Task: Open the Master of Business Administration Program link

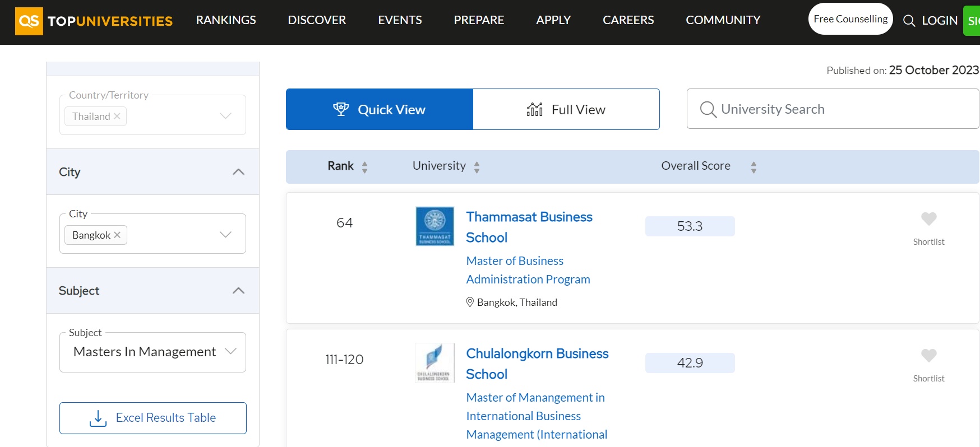Action: pyautogui.click(x=528, y=270)
